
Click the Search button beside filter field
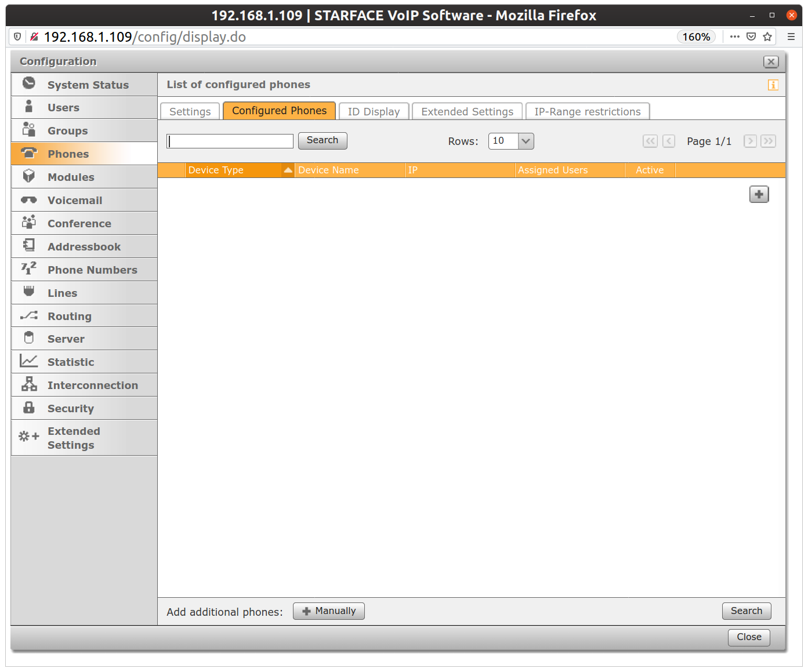tap(323, 140)
